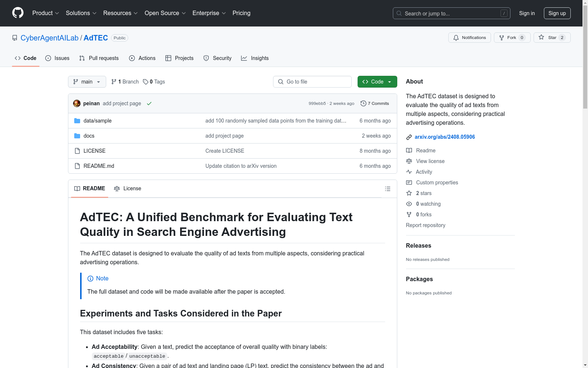Screen dimensions: 588x368
Task: Expand the Open Source menu
Action: tap(165, 13)
